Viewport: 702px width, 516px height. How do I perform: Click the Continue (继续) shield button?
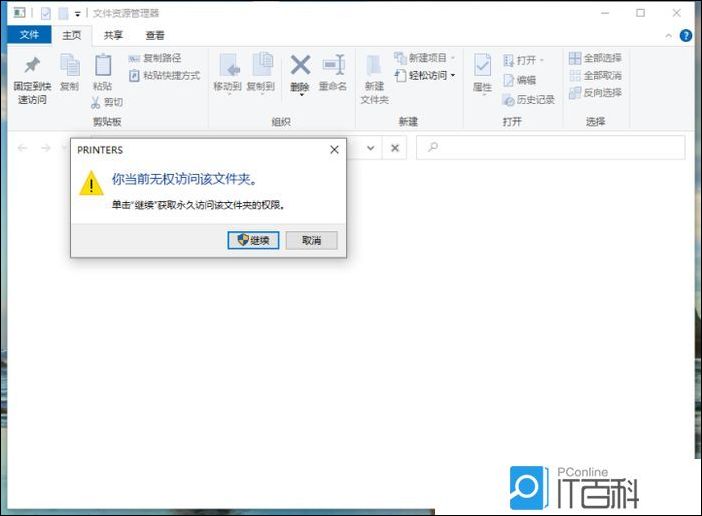pyautogui.click(x=253, y=240)
